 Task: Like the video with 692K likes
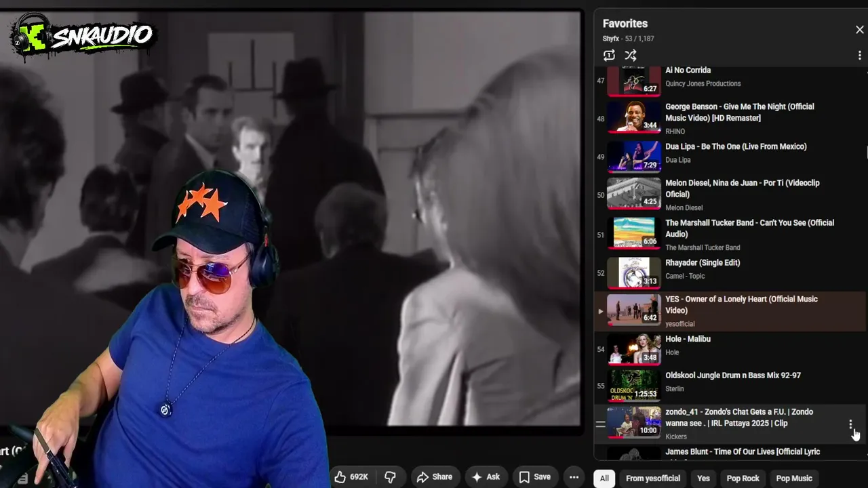(351, 477)
